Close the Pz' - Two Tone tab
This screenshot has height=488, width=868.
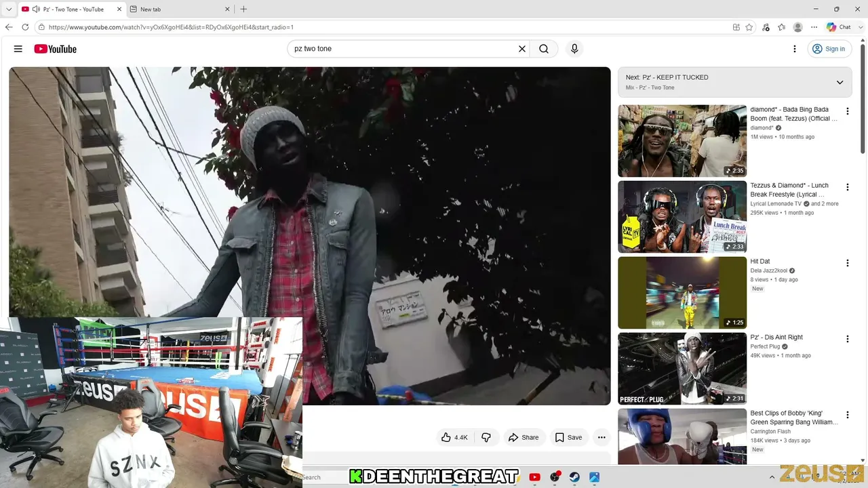pyautogui.click(x=119, y=9)
